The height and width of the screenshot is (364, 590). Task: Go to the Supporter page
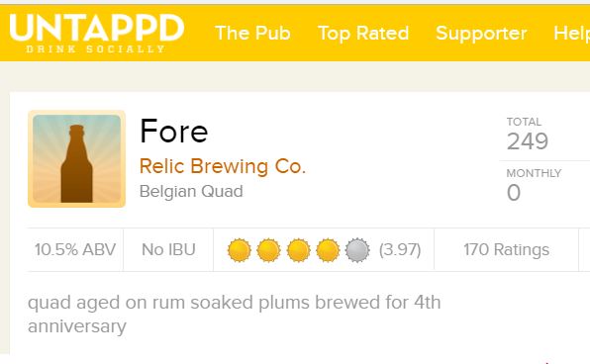(x=481, y=33)
